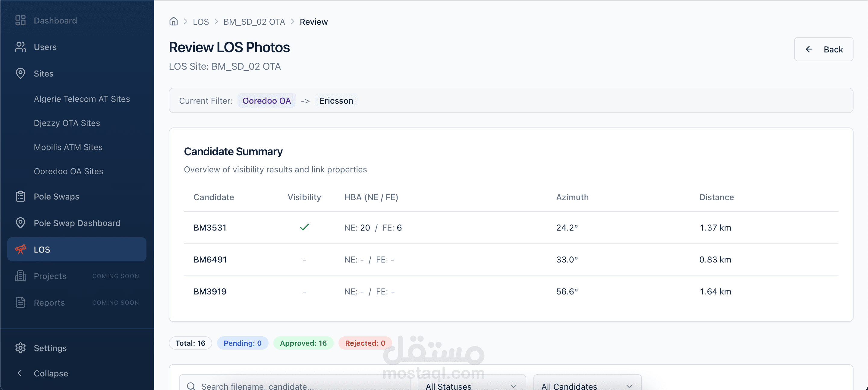Click the Settings gear icon

point(20,348)
